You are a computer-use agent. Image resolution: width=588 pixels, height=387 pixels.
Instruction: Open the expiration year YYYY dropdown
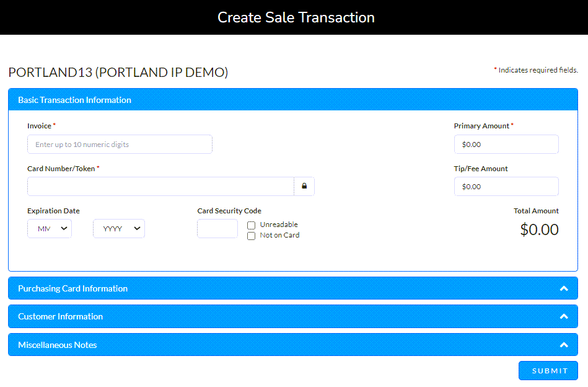(118, 228)
